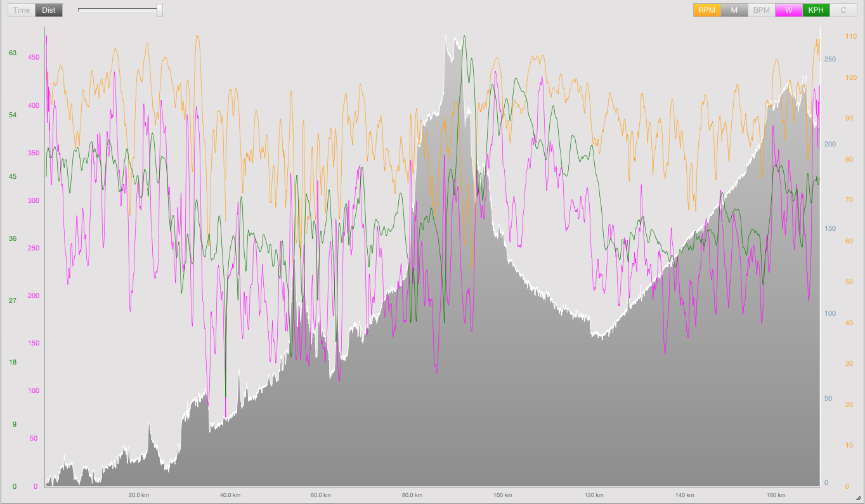The width and height of the screenshot is (865, 504).
Task: Toggle the magenta W power trace
Action: point(788,10)
